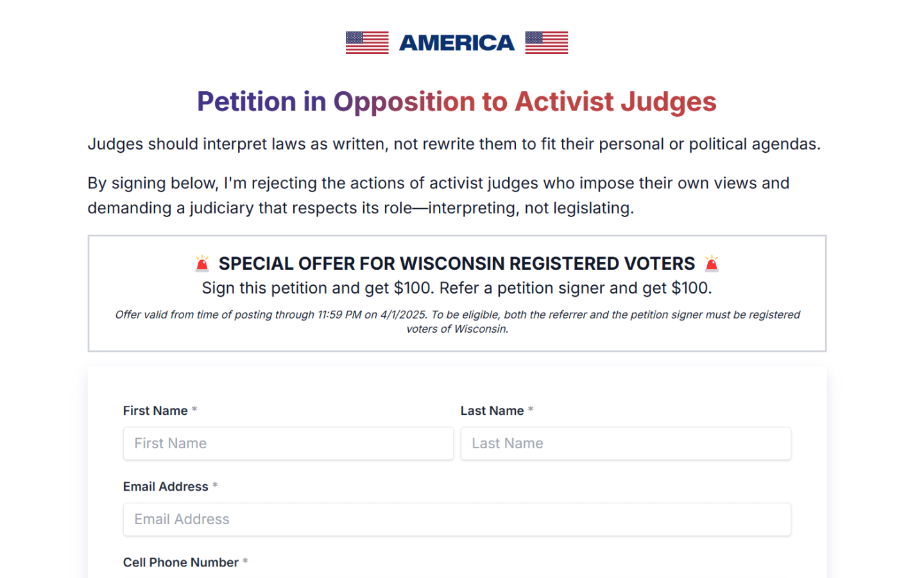Click the left American flag icon
The image size is (924, 578).
click(367, 42)
